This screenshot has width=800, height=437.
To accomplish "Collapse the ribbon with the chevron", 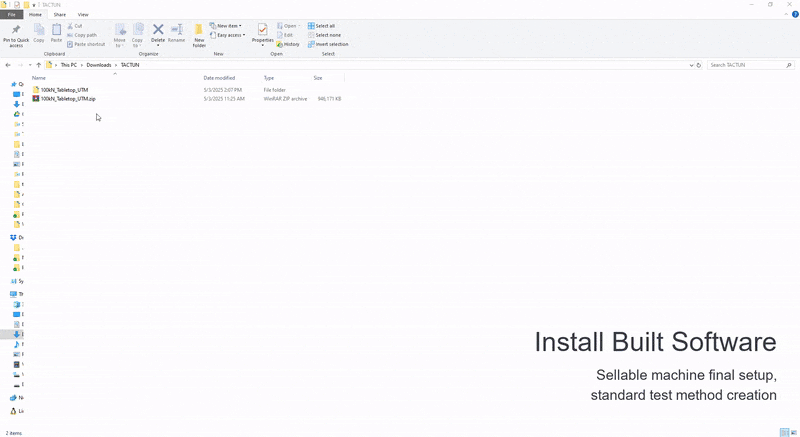I will (x=785, y=15).
